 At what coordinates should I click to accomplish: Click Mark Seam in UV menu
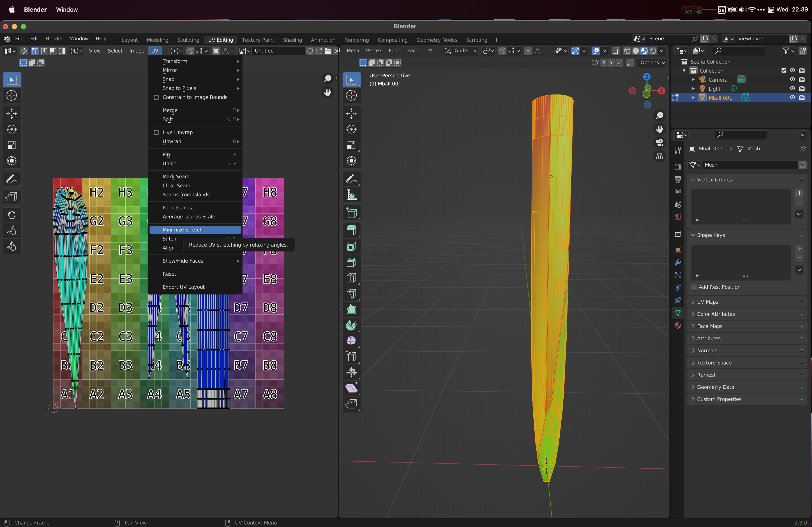195,176
